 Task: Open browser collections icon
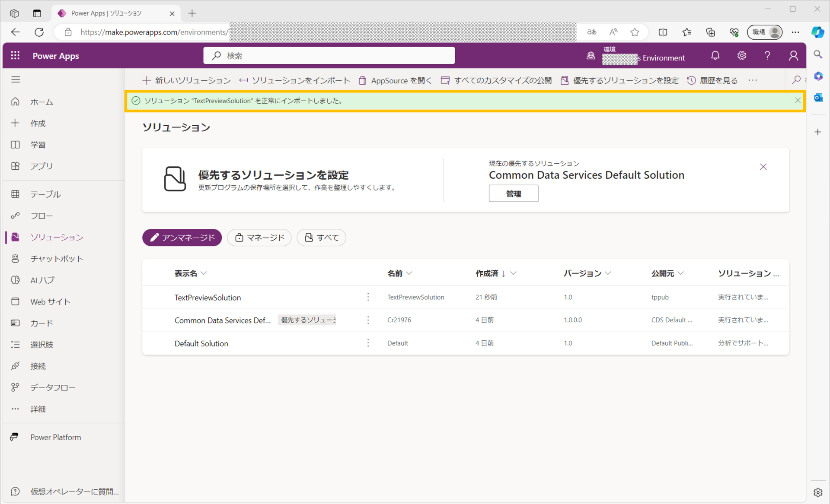click(x=710, y=32)
